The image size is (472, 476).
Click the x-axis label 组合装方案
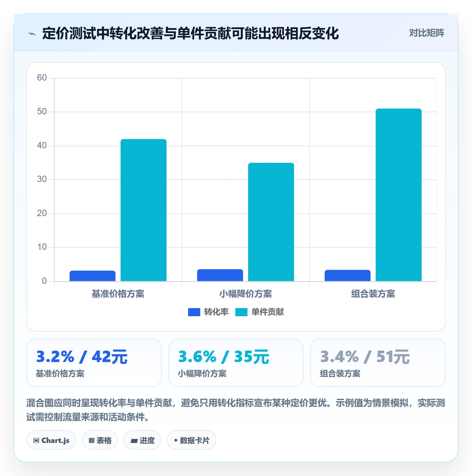point(373,294)
